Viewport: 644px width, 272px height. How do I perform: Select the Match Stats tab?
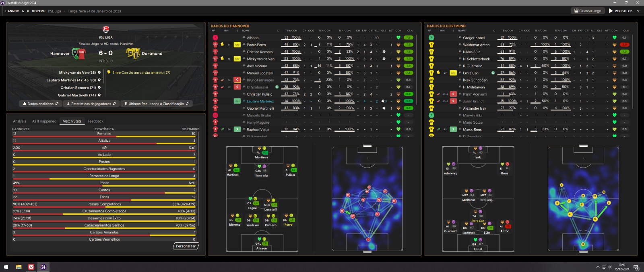pos(72,121)
